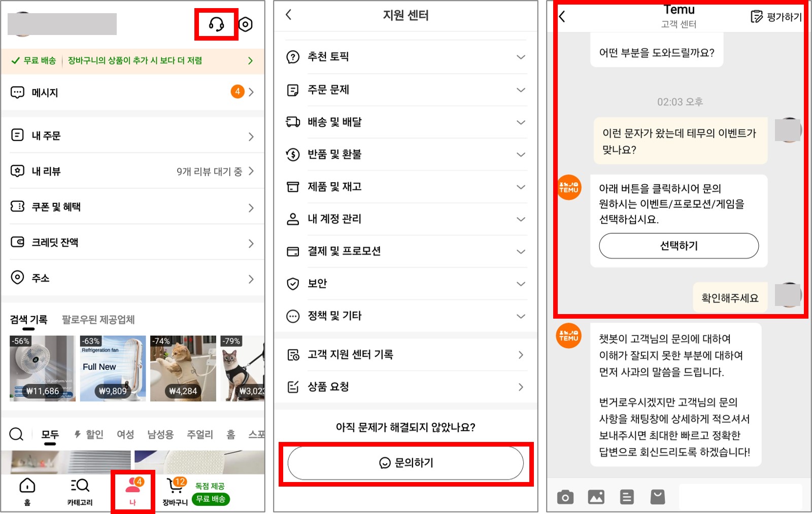
Task: Tap the order list icon in chat
Action: click(x=627, y=497)
